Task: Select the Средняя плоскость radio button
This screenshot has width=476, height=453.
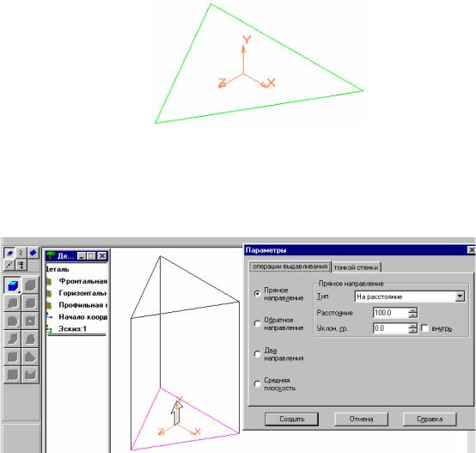Action: (258, 384)
